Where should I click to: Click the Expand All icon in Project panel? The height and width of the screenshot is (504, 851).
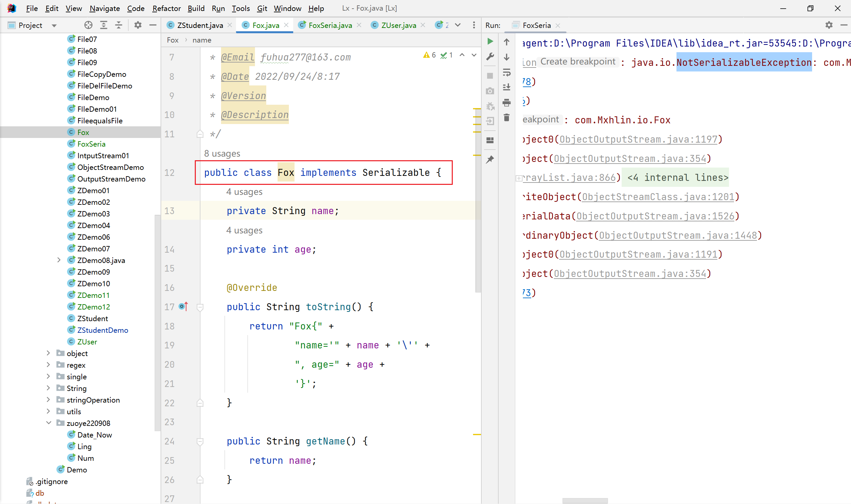(x=104, y=25)
